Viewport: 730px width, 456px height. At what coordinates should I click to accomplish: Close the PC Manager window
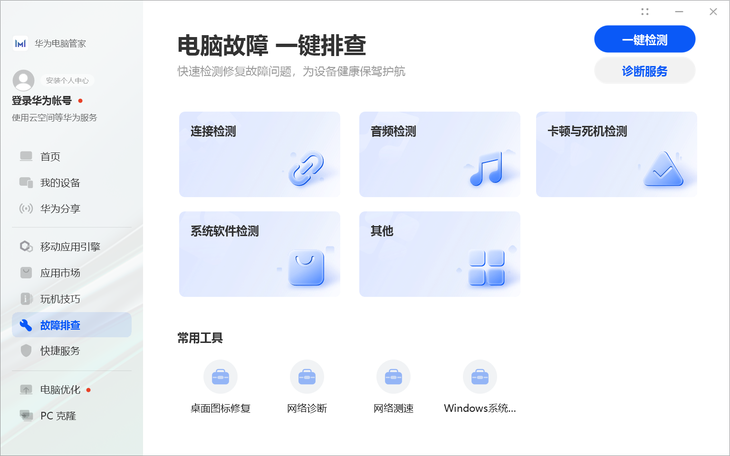click(713, 12)
